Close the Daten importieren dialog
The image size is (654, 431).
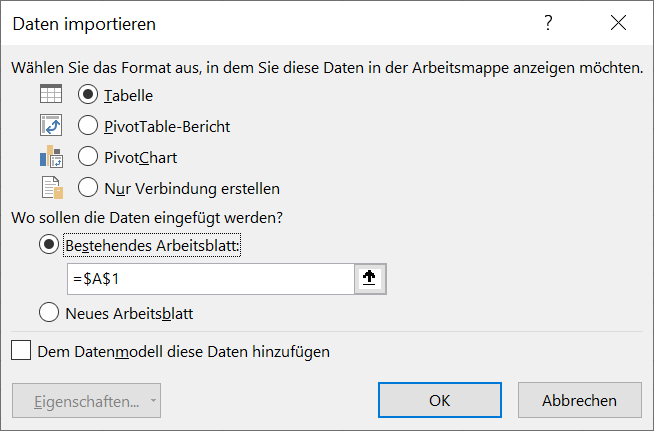[618, 23]
